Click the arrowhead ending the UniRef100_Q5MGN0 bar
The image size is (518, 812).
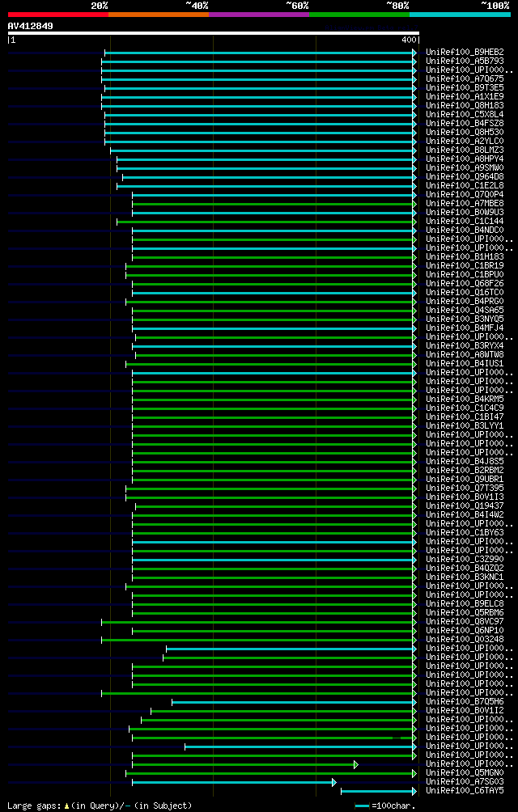tap(414, 774)
